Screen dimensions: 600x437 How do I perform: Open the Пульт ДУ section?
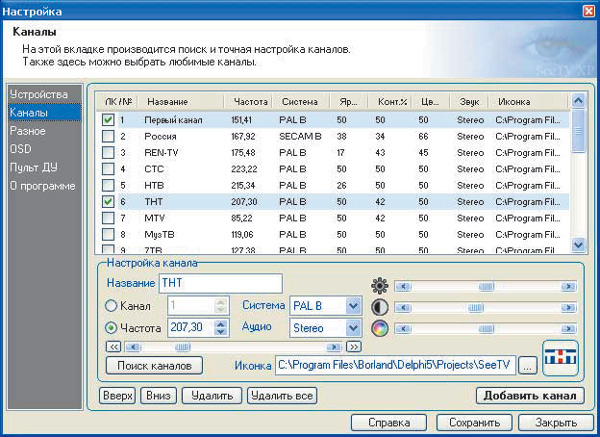tap(34, 168)
